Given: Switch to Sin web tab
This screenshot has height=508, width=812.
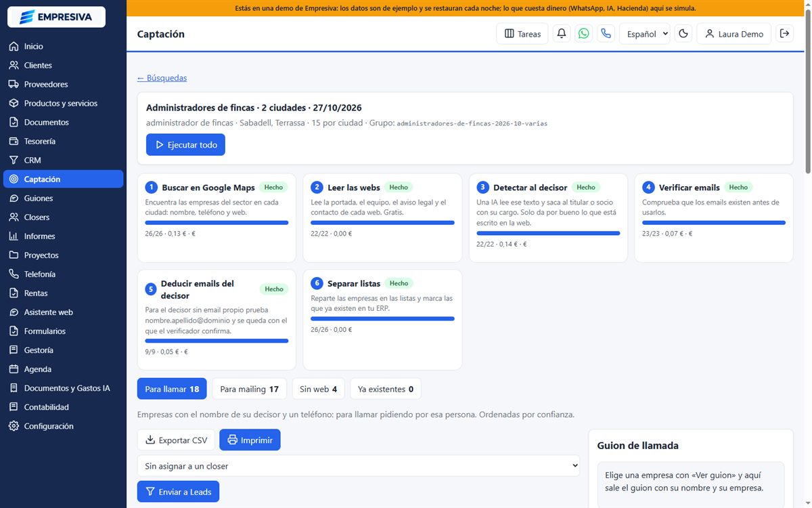Looking at the screenshot, I should [x=318, y=389].
